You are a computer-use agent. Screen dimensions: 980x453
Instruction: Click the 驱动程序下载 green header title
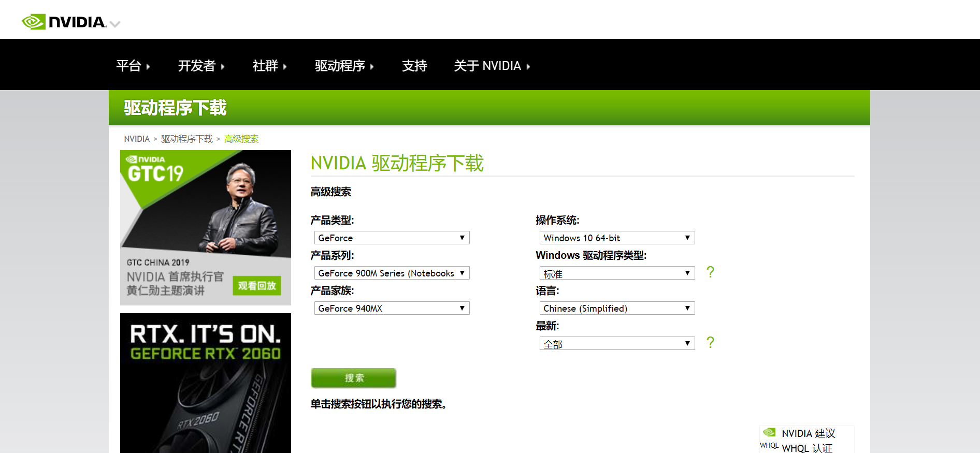point(175,108)
